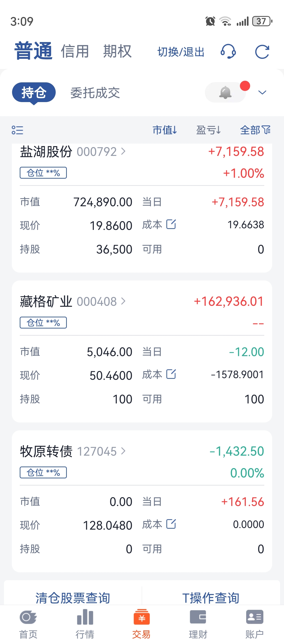Sort holdings by 市值 arrow
Viewport: 284px width, 644px height.
coord(165,130)
